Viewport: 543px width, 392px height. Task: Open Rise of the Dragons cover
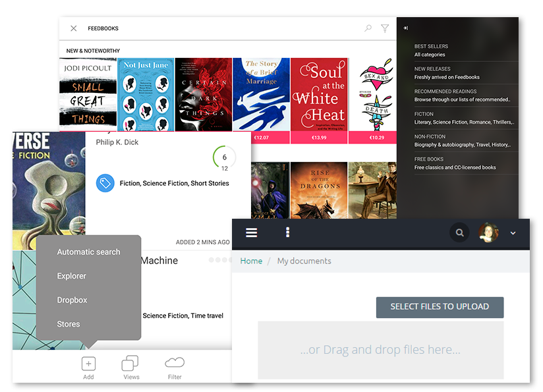[319, 190]
